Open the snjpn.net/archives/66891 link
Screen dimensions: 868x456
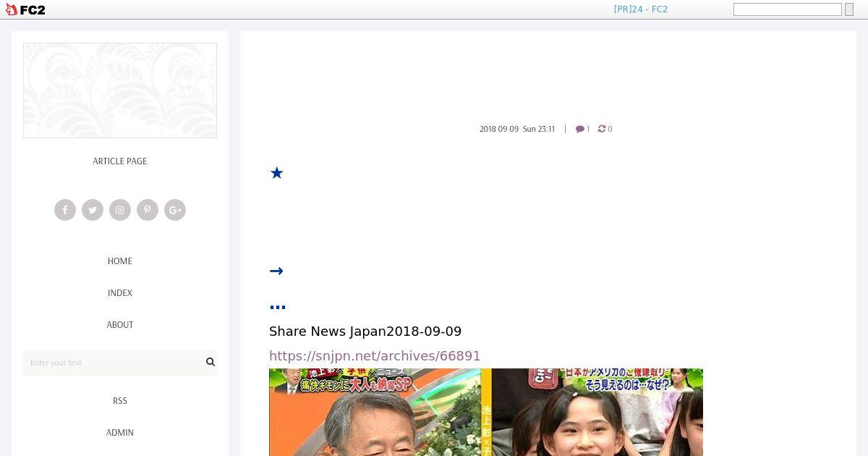[375, 356]
